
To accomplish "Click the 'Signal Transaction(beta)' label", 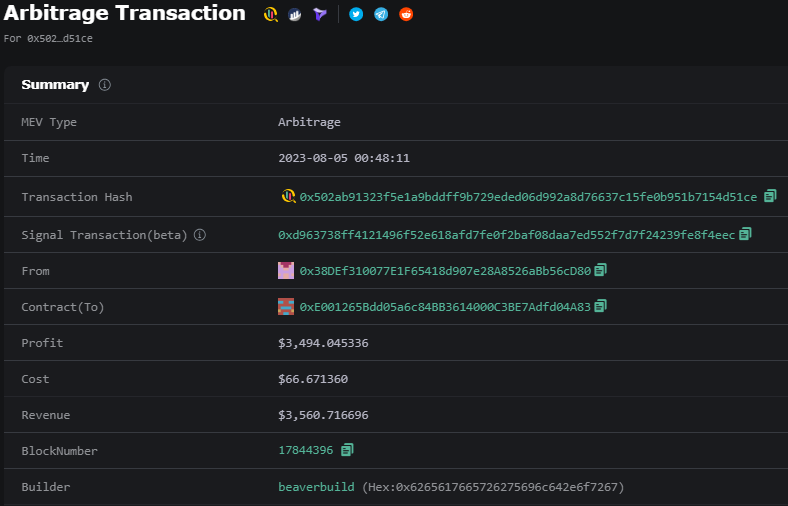I will (104, 235).
